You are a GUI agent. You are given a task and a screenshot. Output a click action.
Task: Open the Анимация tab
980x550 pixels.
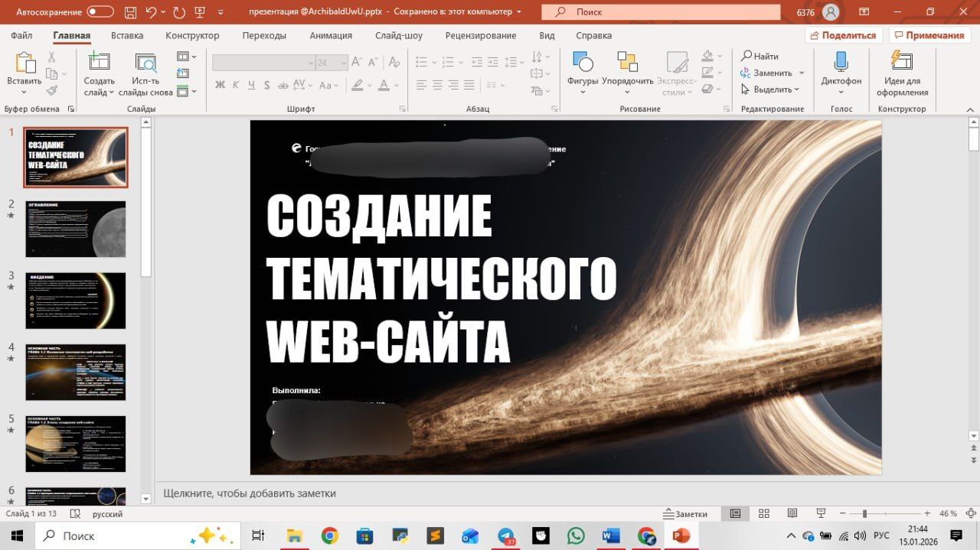pyautogui.click(x=331, y=35)
